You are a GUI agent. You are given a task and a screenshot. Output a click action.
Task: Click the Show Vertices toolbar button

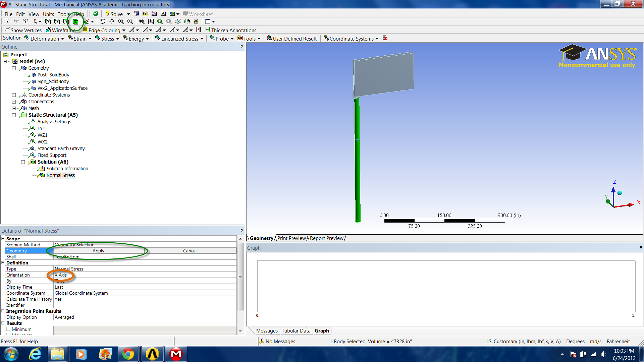click(23, 30)
